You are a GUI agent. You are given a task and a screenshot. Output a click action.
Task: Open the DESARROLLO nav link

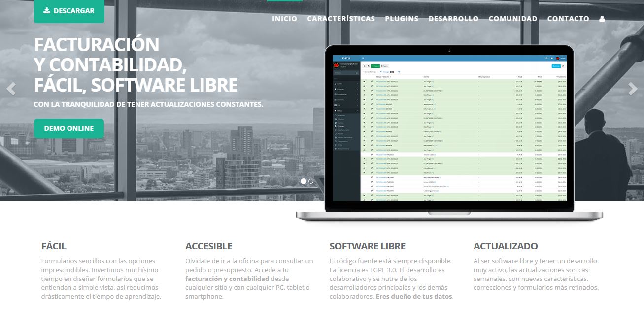(x=453, y=19)
